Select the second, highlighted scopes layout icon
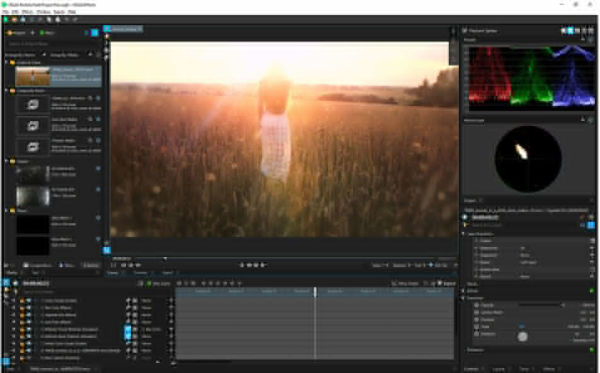600x373 pixels. (x=570, y=31)
